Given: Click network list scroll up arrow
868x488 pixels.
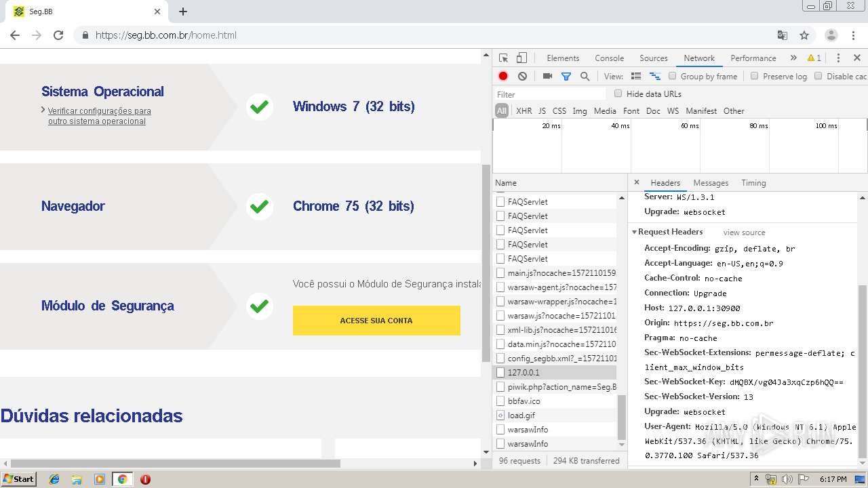Looking at the screenshot, I should click(622, 199).
